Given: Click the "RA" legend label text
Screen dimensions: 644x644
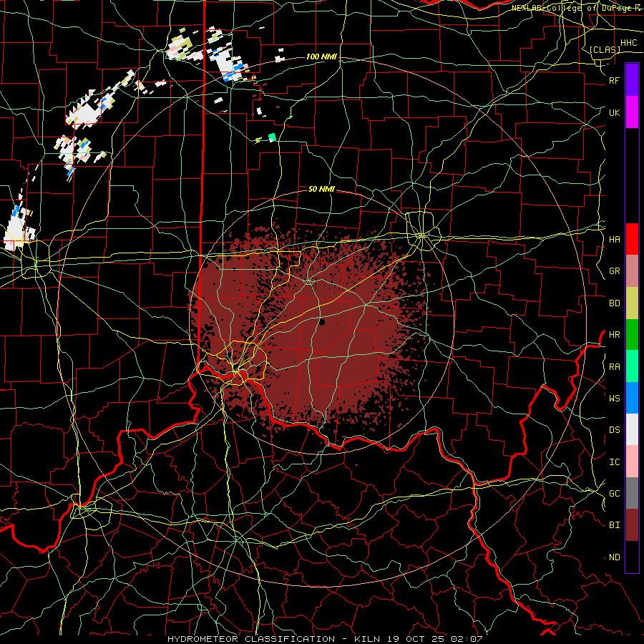Looking at the screenshot, I should tap(614, 367).
